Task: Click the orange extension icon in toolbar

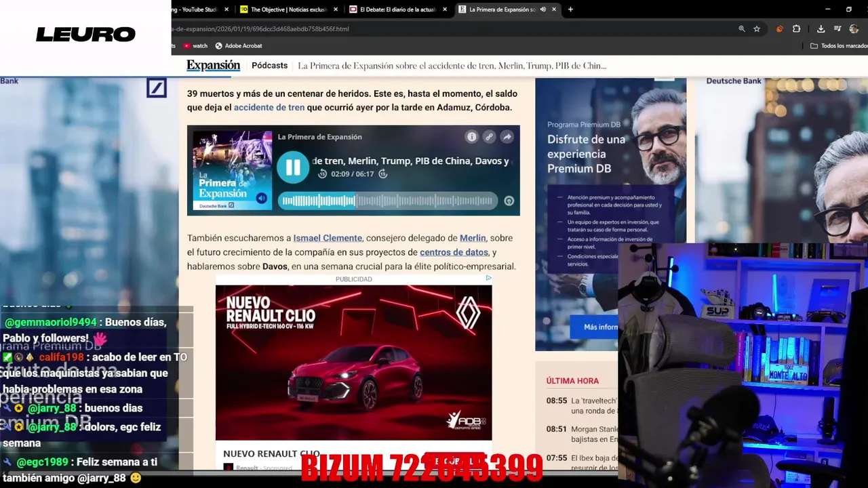Action: click(x=780, y=29)
